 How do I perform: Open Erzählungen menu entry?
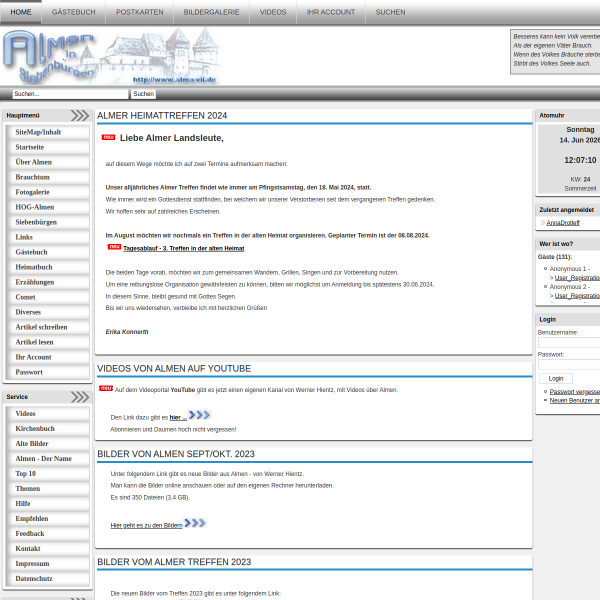(48, 282)
